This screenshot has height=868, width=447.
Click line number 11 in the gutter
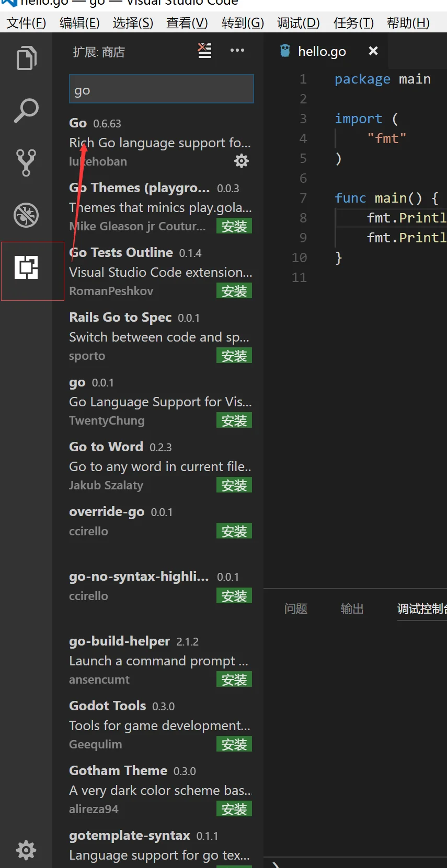coord(299,278)
